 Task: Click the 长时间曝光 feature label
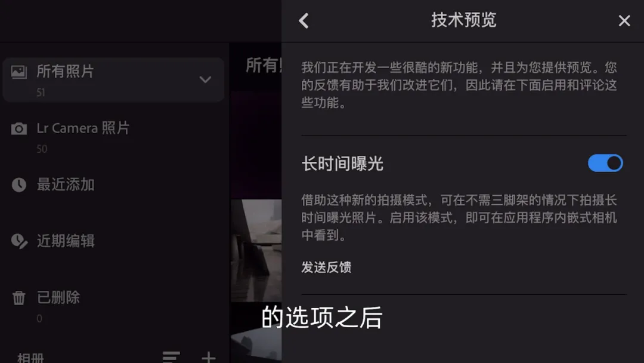click(x=342, y=164)
